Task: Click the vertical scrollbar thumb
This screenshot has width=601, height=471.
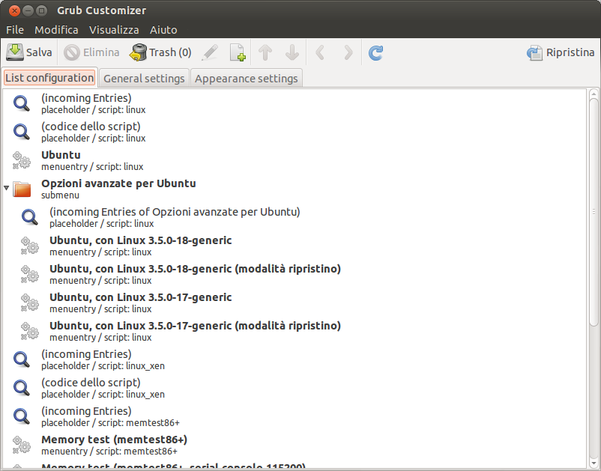Action: (593, 212)
